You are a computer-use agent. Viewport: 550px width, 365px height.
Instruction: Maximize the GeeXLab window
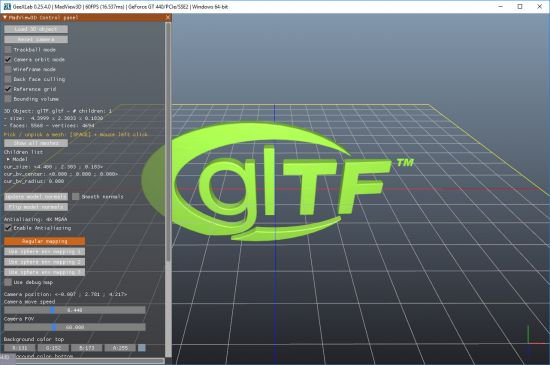click(x=520, y=7)
